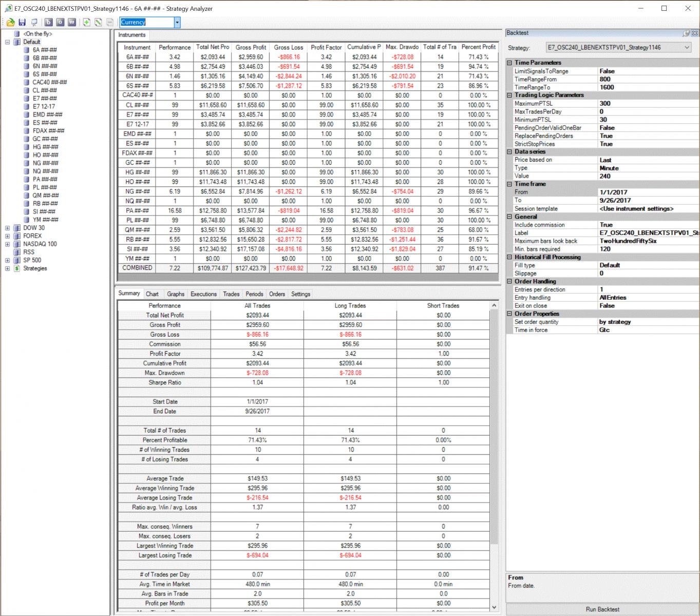
Task: Sort by the Percent Profit column header
Action: tap(478, 47)
